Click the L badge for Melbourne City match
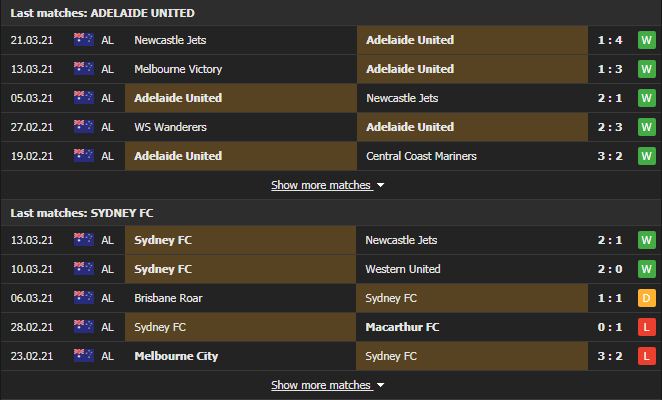This screenshot has width=662, height=400. click(646, 356)
